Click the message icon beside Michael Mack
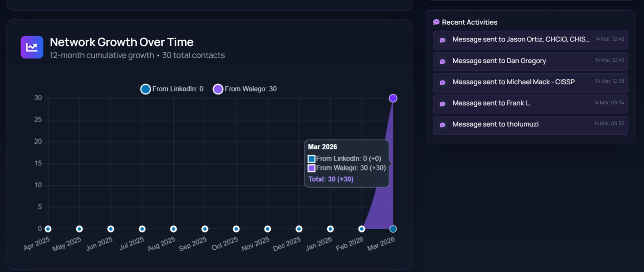The image size is (644, 272). tap(443, 83)
